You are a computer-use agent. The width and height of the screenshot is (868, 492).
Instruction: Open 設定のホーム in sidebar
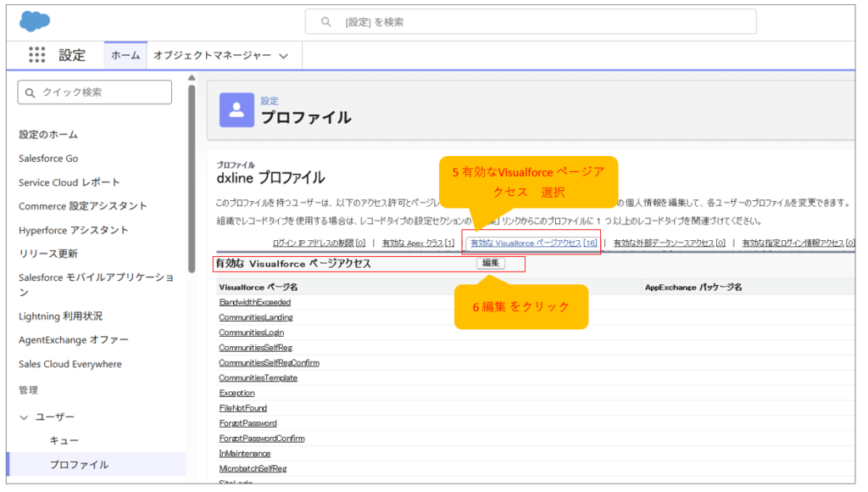point(48,134)
